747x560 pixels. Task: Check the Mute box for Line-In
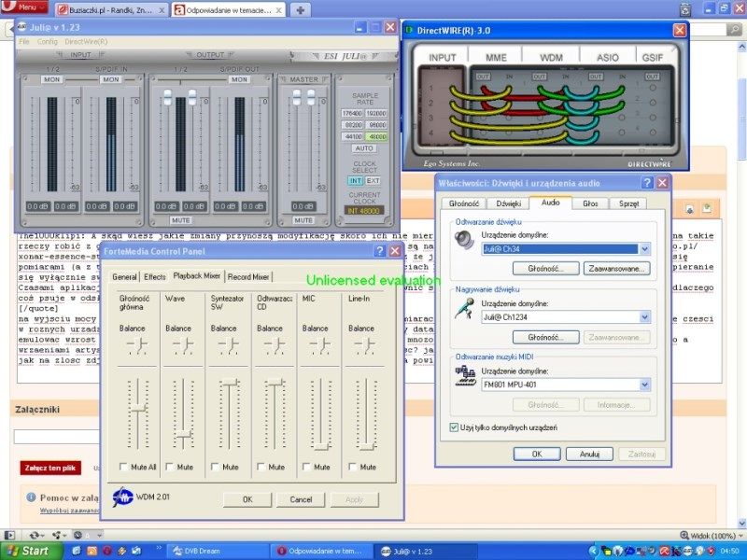(x=353, y=467)
